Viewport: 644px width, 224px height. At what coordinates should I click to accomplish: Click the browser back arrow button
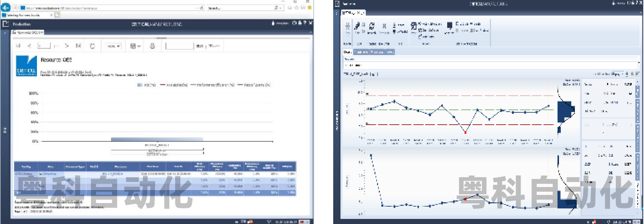pos(6,7)
